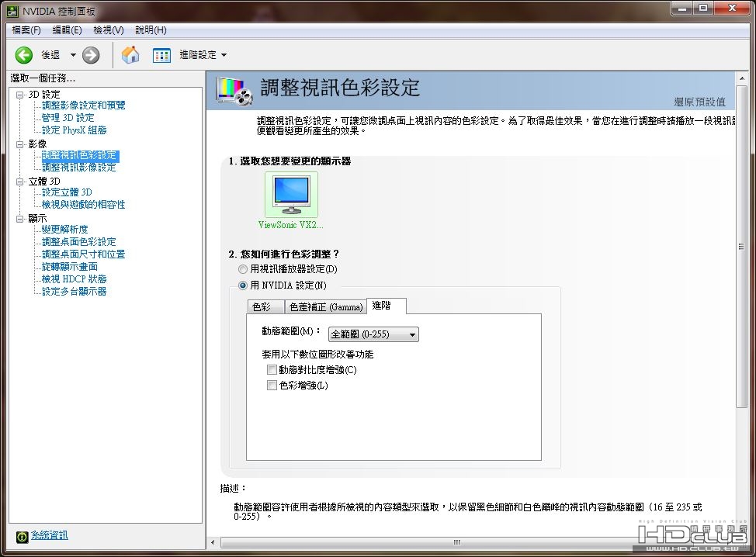Open 調整桌面尺寸和位置 in the tree
This screenshot has width=756, height=557.
(83, 254)
